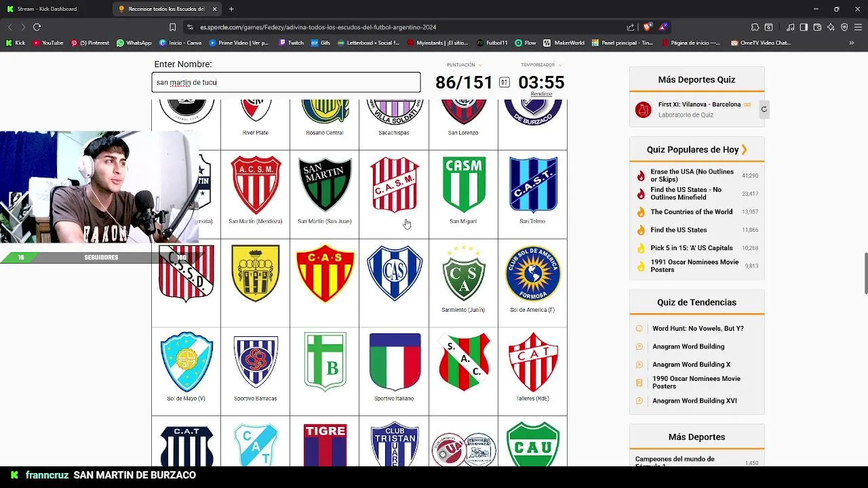The height and width of the screenshot is (488, 868).
Task: Click the blue and white CAS crest
Action: pyautogui.click(x=395, y=273)
